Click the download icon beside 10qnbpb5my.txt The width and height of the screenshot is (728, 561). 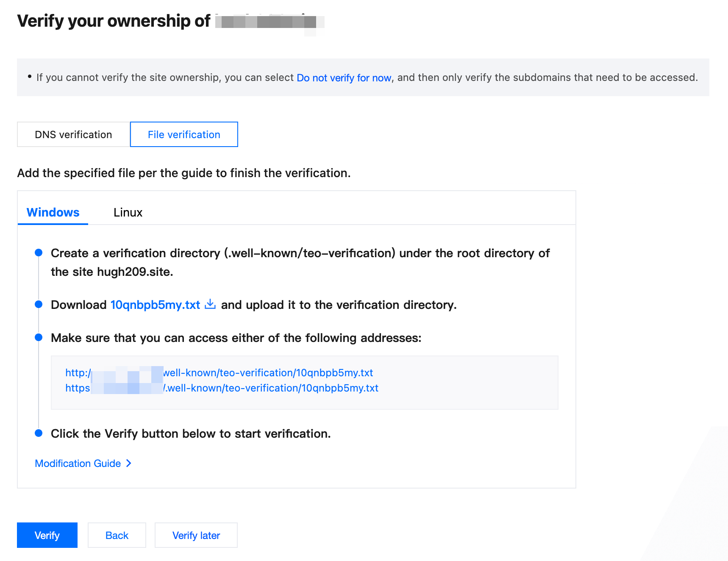click(x=210, y=304)
